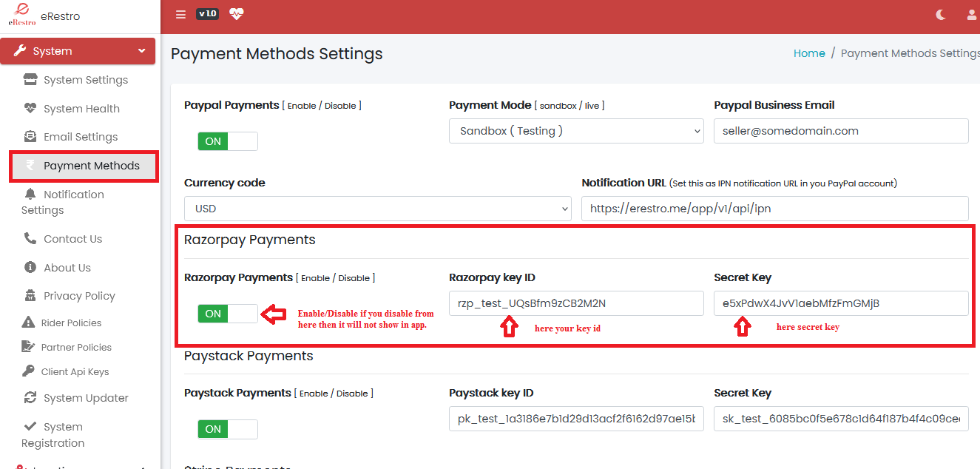Toggle the Paystack Payments switch
This screenshot has height=469, width=980.
coord(228,429)
